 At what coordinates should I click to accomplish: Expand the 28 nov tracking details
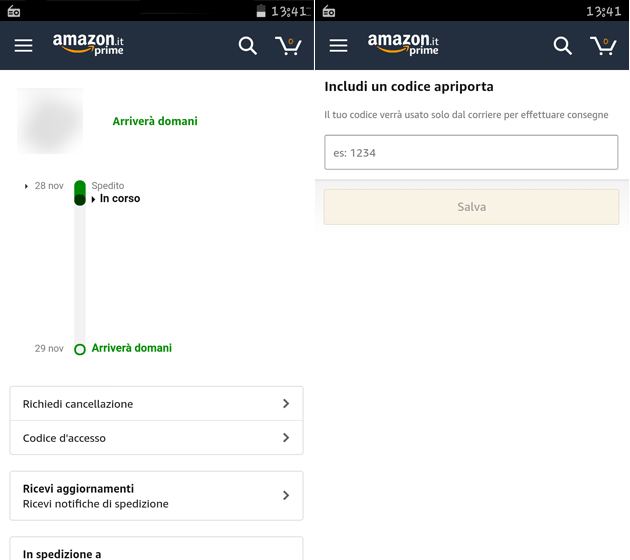pyautogui.click(x=27, y=186)
